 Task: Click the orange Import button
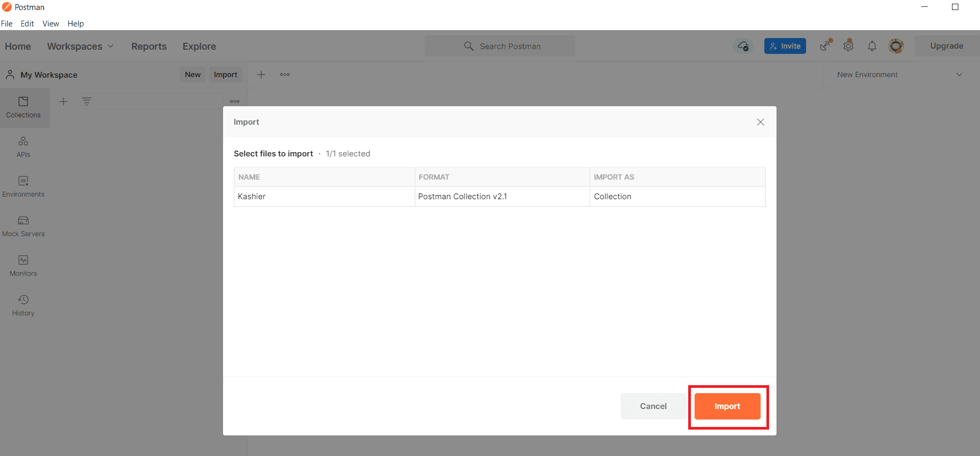pyautogui.click(x=727, y=406)
